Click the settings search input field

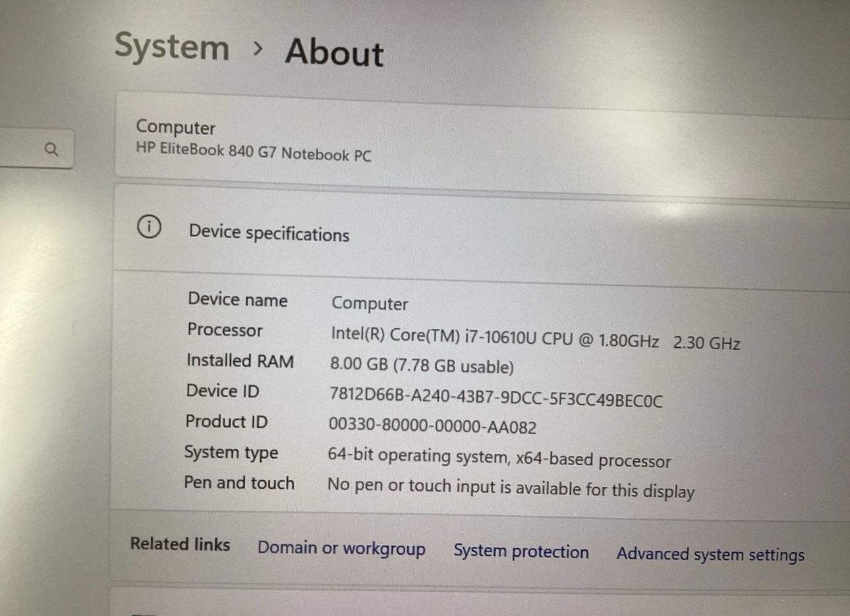tap(36, 150)
